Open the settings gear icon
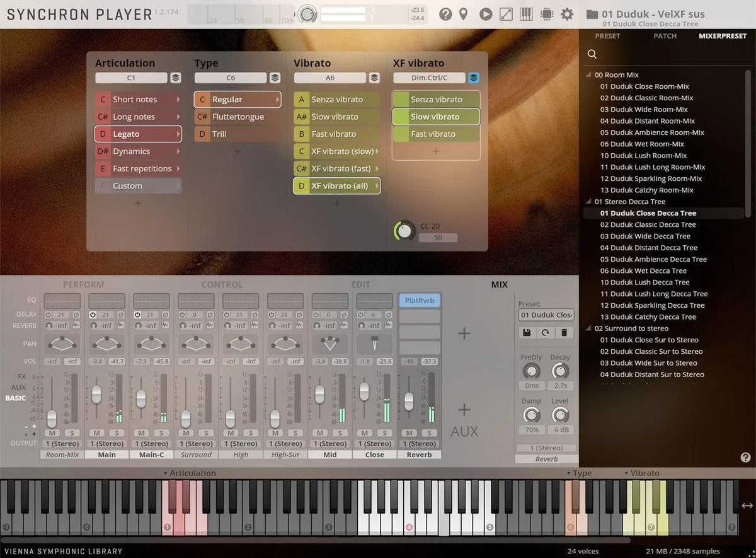This screenshot has width=756, height=558. tap(567, 14)
